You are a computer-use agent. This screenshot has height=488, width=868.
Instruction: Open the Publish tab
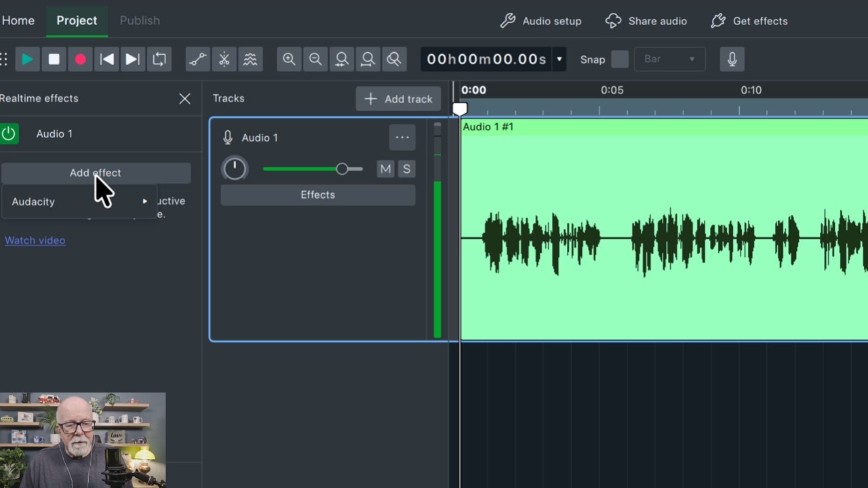(x=140, y=20)
